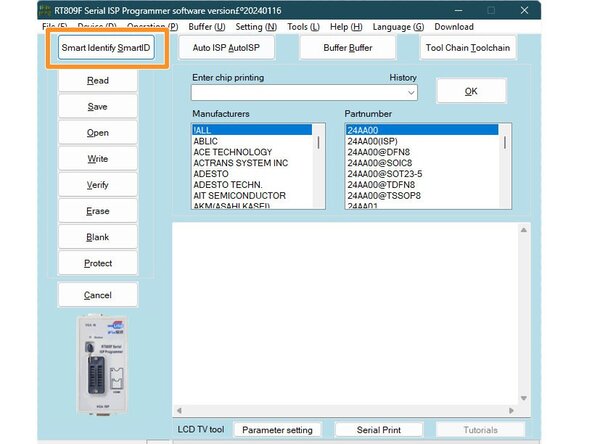Viewport: 592px width, 444px height.
Task: Select !ALL in Manufacturers list
Action: (252, 130)
